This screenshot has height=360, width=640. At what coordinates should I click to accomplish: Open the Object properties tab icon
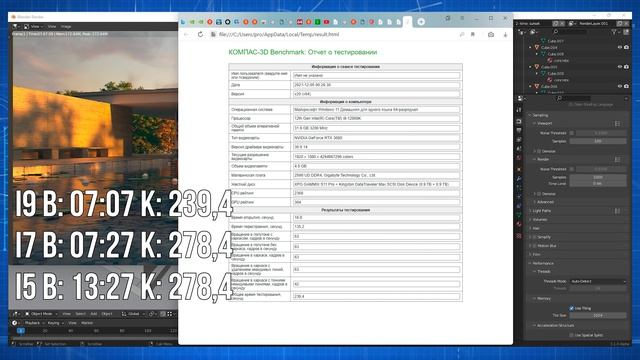(x=519, y=169)
